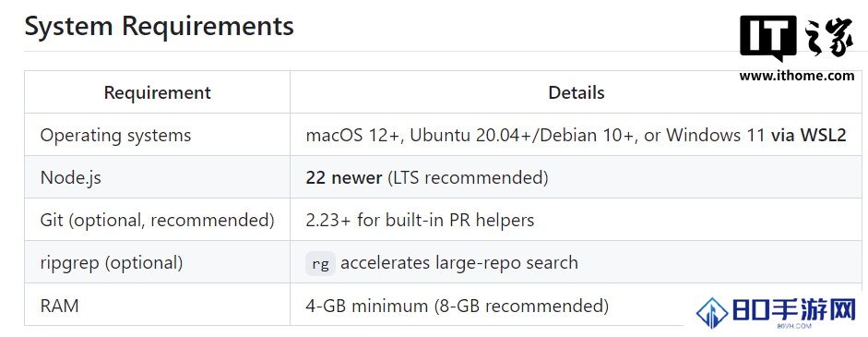Click the 80 mobile games logo icon
The height and width of the screenshot is (337, 868).
coord(776,314)
